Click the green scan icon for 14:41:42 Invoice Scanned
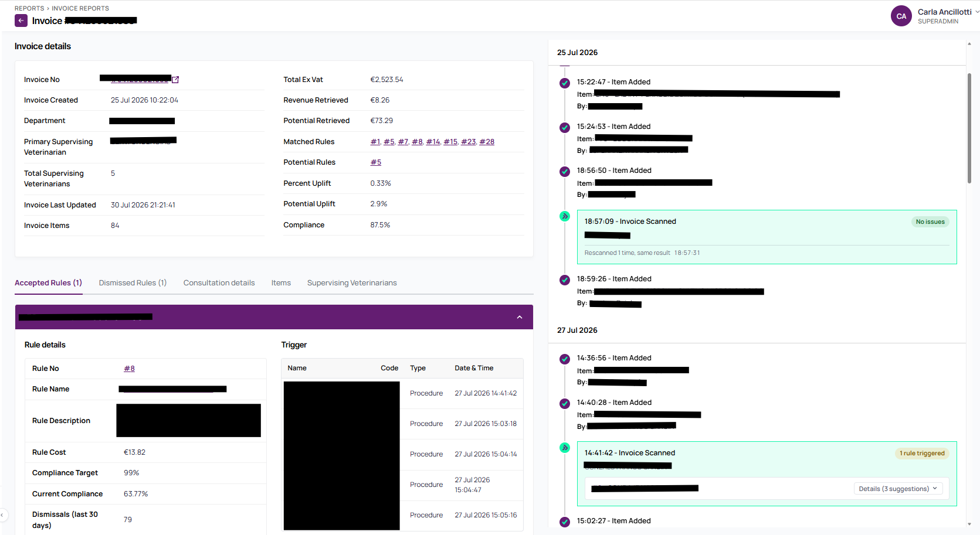This screenshot has width=980, height=535. coord(565,448)
